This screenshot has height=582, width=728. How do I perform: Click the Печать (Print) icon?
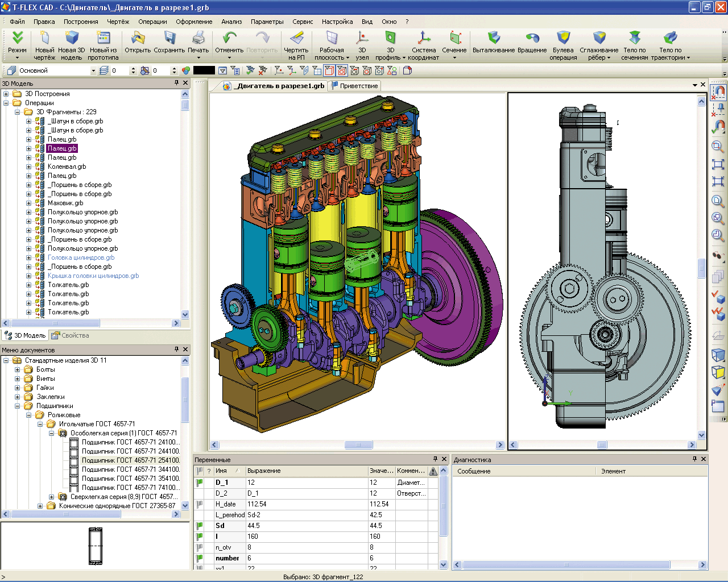(x=198, y=38)
